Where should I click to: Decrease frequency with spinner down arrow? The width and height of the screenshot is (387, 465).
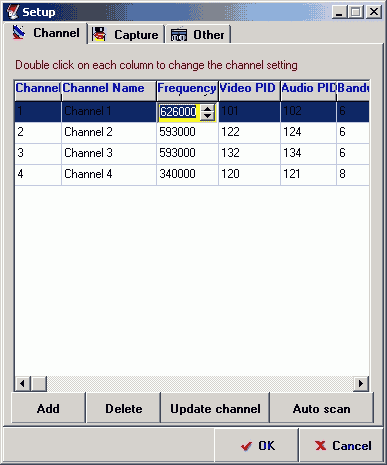point(207,116)
